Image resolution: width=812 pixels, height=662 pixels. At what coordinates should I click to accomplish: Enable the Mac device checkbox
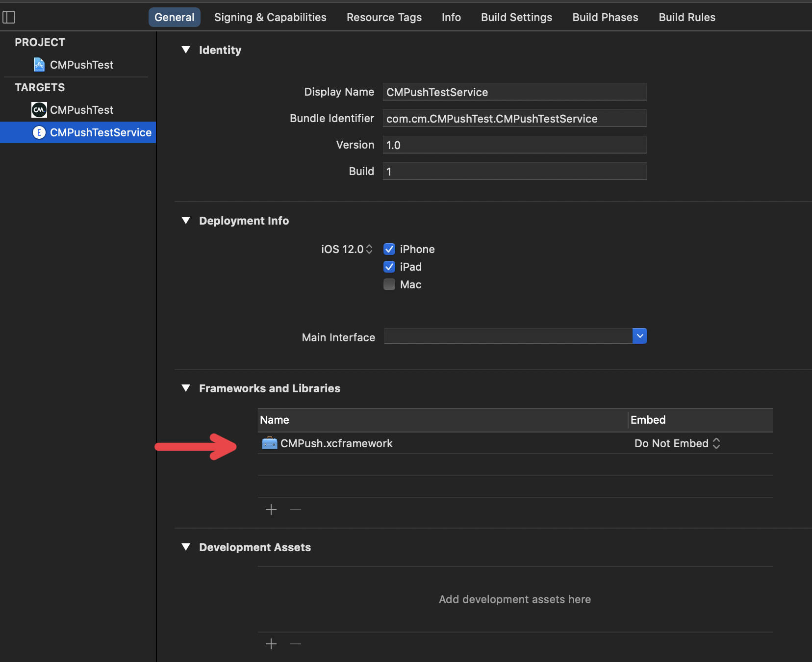point(389,284)
